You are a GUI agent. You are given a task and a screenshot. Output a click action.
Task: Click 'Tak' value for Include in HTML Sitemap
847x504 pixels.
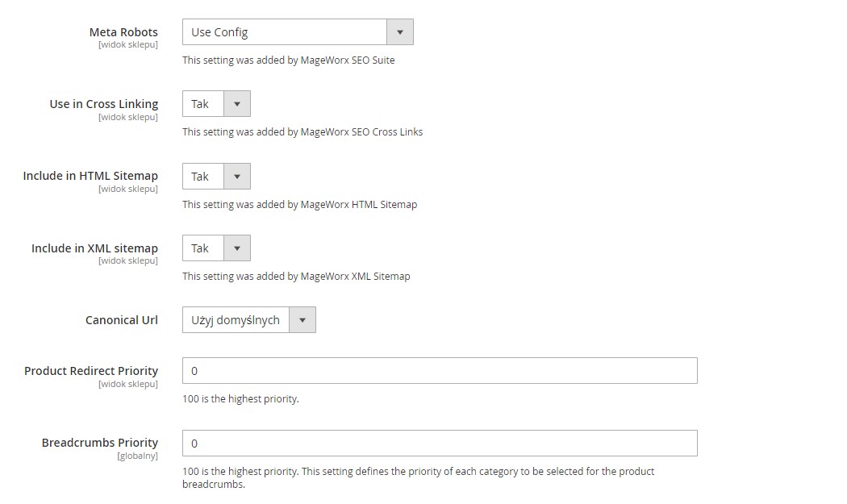[x=202, y=177]
